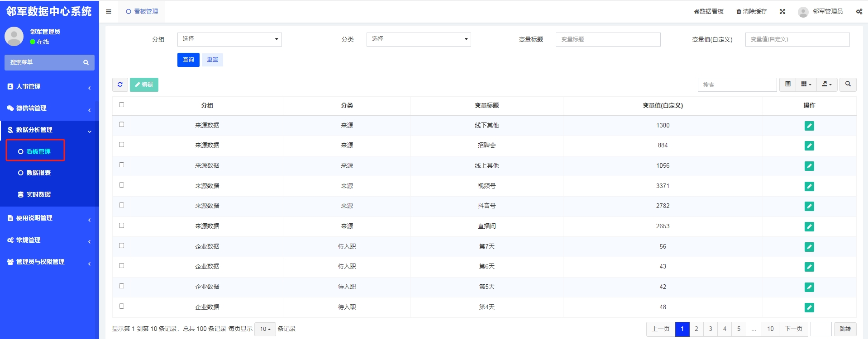
Task: Click edit icon for 招聘会 row
Action: tap(809, 146)
